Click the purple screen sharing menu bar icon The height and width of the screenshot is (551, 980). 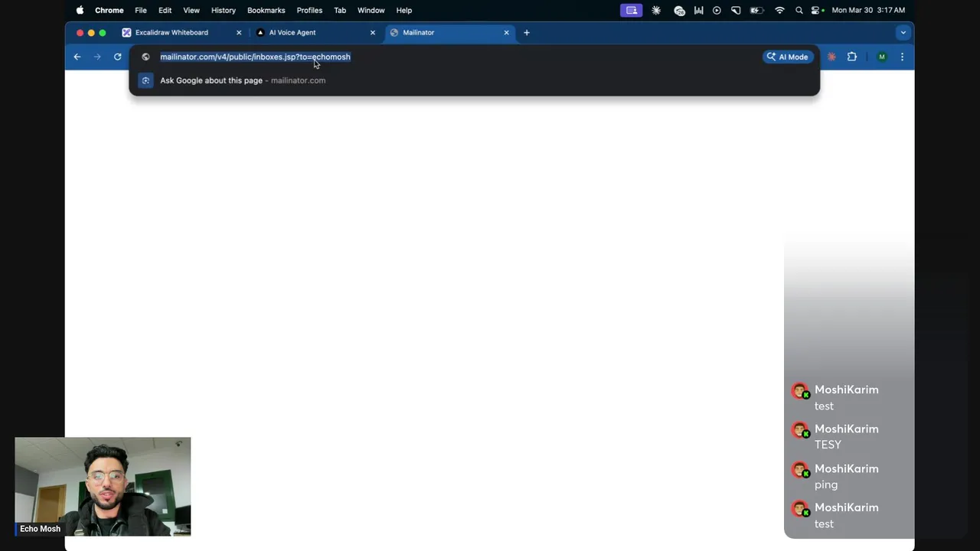pos(632,10)
